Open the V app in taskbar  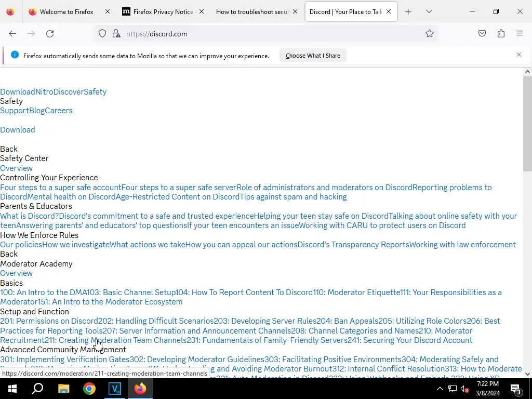pyautogui.click(x=115, y=389)
